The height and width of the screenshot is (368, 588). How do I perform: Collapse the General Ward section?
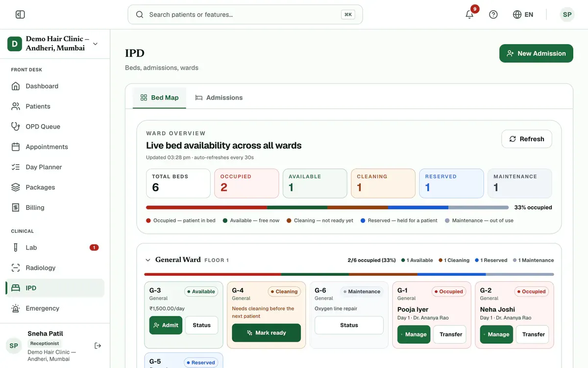[148, 260]
